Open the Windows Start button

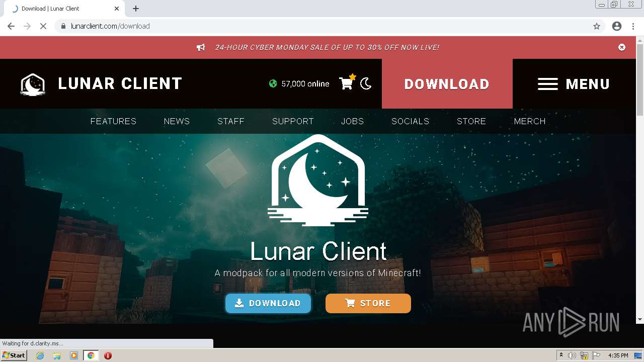14,355
